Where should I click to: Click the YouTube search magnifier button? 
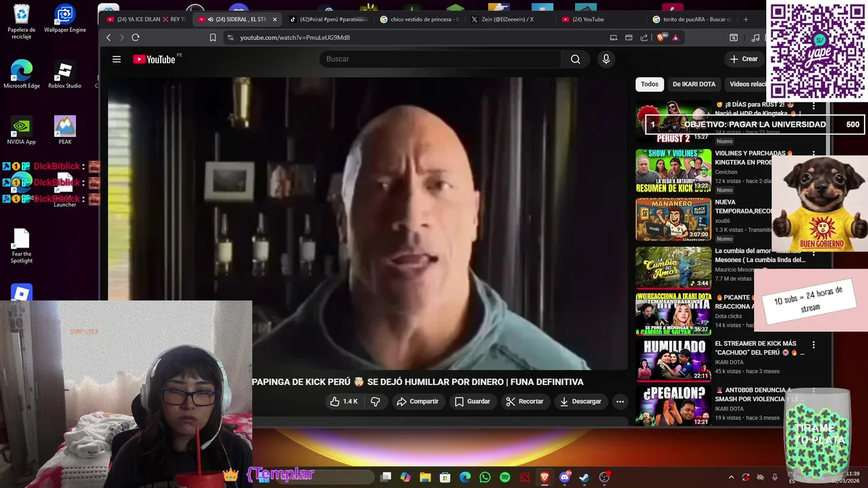tap(575, 59)
